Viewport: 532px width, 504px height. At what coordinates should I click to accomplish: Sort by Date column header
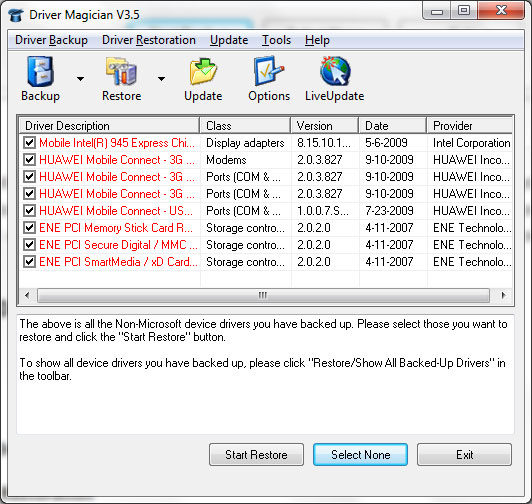pyautogui.click(x=393, y=126)
